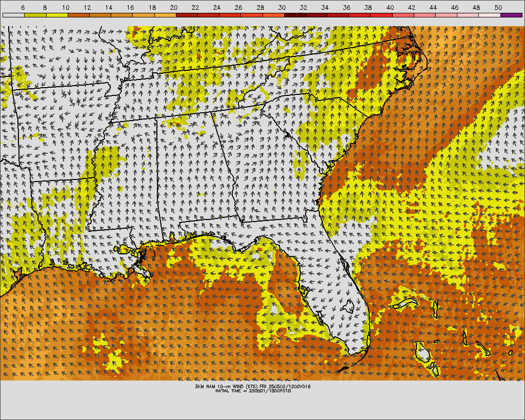Click the "INITIAL TIME = 250501/1800F018" caption line

pos(253,391)
